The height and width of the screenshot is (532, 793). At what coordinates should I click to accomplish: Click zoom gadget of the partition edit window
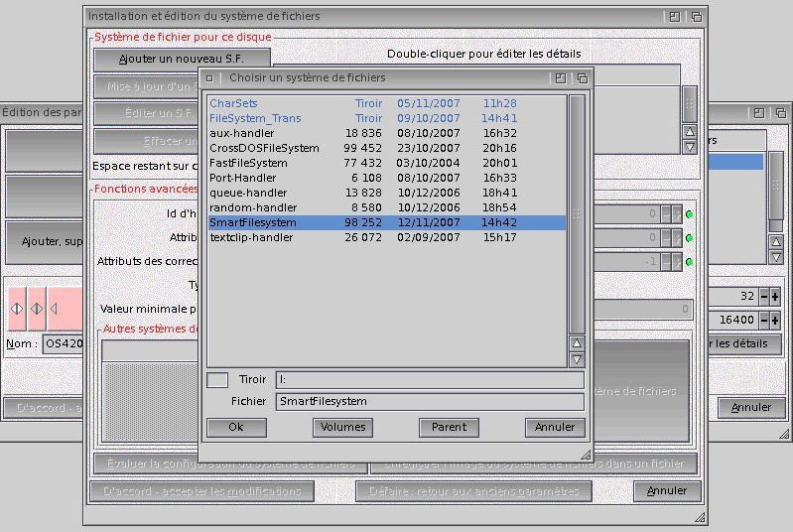[x=758, y=113]
